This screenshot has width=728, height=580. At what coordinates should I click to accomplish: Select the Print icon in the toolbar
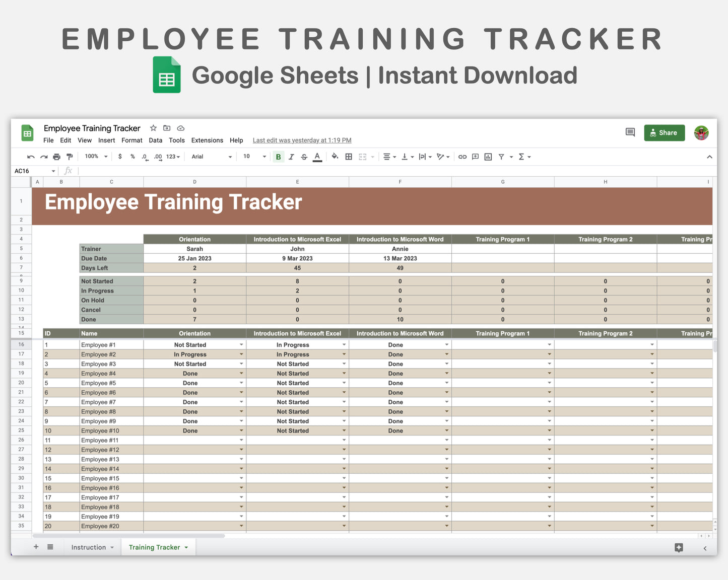[x=56, y=157]
